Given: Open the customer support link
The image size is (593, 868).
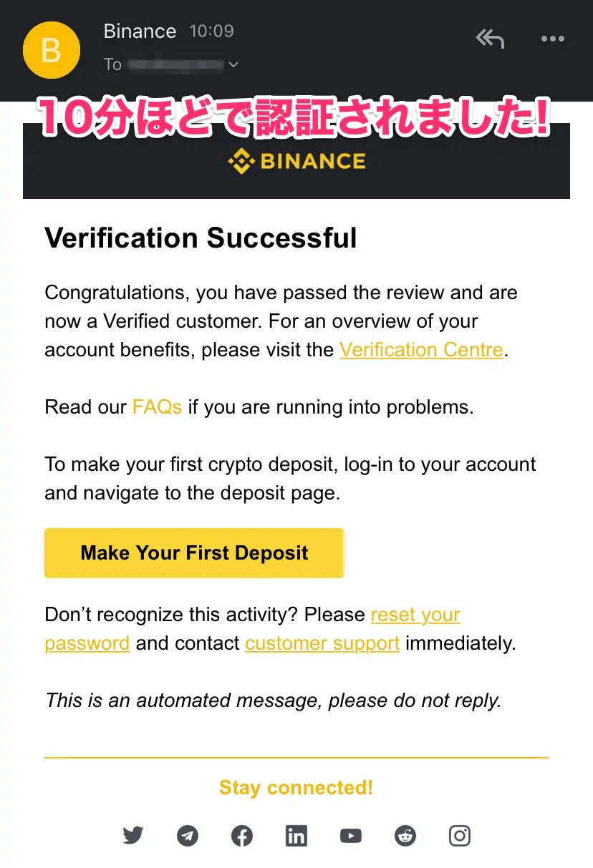Looking at the screenshot, I should click(322, 643).
